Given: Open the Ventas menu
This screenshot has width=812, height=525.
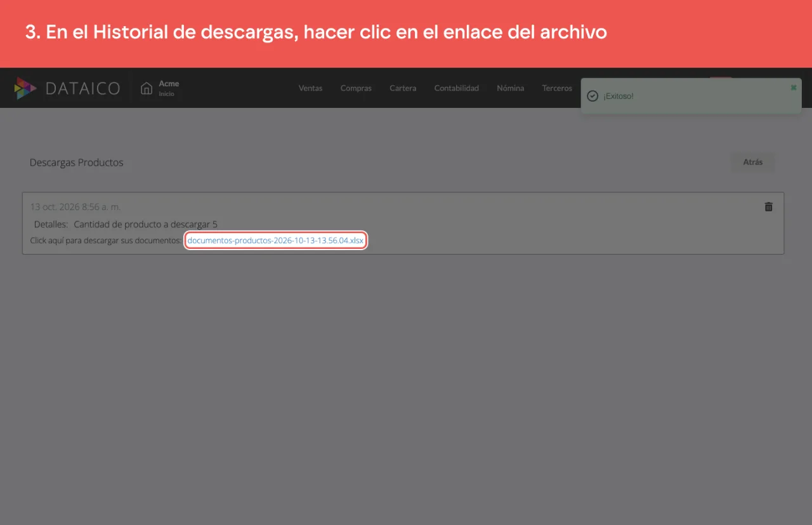Looking at the screenshot, I should 310,88.
